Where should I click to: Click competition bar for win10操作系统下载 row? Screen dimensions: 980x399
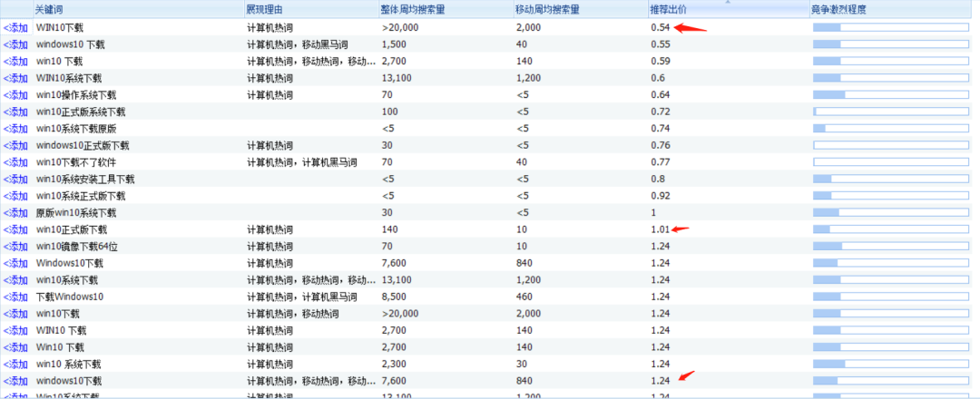890,95
